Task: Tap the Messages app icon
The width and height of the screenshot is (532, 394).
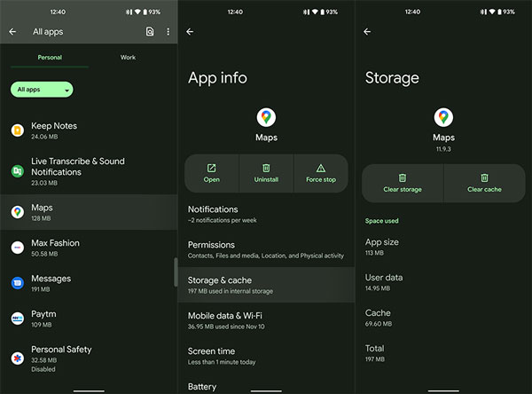Action: (x=18, y=283)
